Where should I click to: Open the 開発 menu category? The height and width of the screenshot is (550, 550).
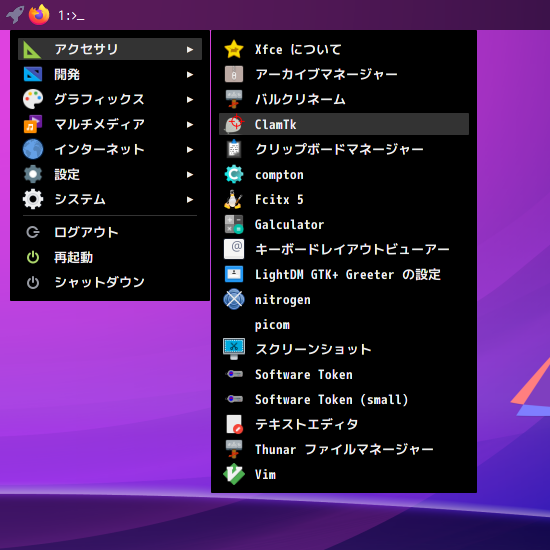pos(110,74)
